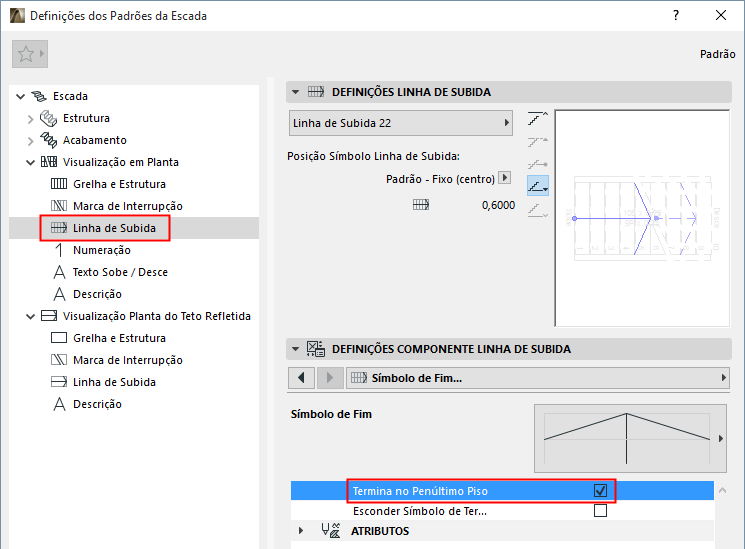Choose the third walking line position icon
This screenshot has height=549, width=745.
[x=538, y=164]
